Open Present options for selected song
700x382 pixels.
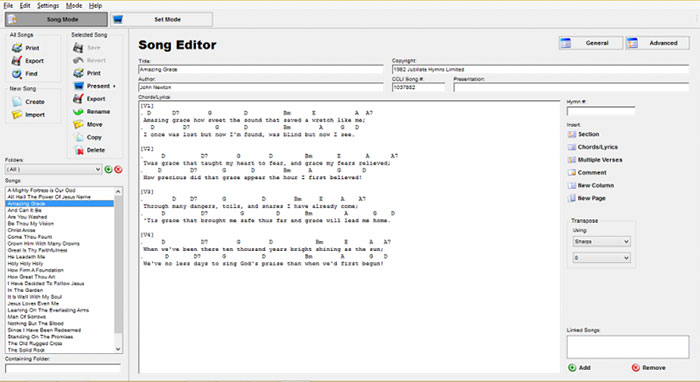(x=94, y=86)
